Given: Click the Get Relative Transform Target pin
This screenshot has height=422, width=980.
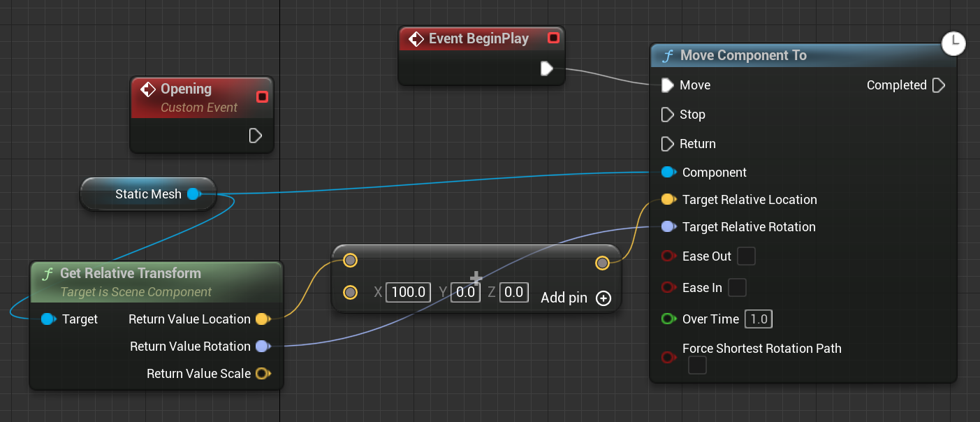Looking at the screenshot, I should [48, 319].
